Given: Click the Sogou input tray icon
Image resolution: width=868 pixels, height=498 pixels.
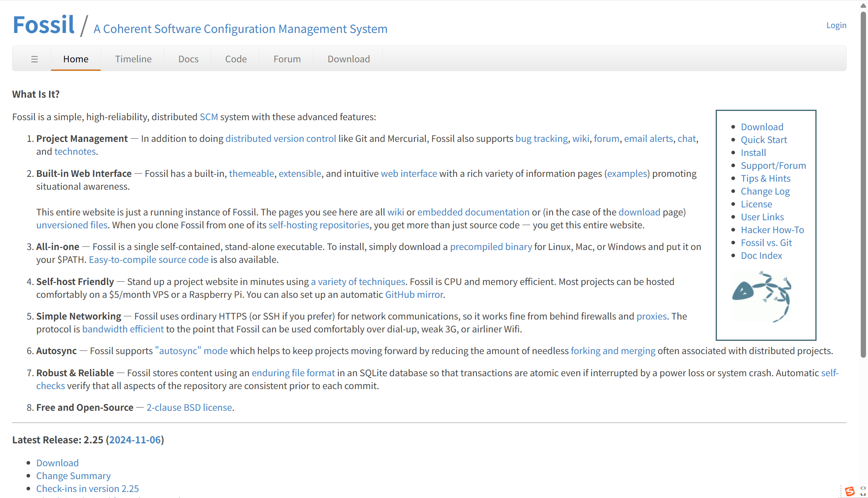Looking at the screenshot, I should pyautogui.click(x=850, y=491).
